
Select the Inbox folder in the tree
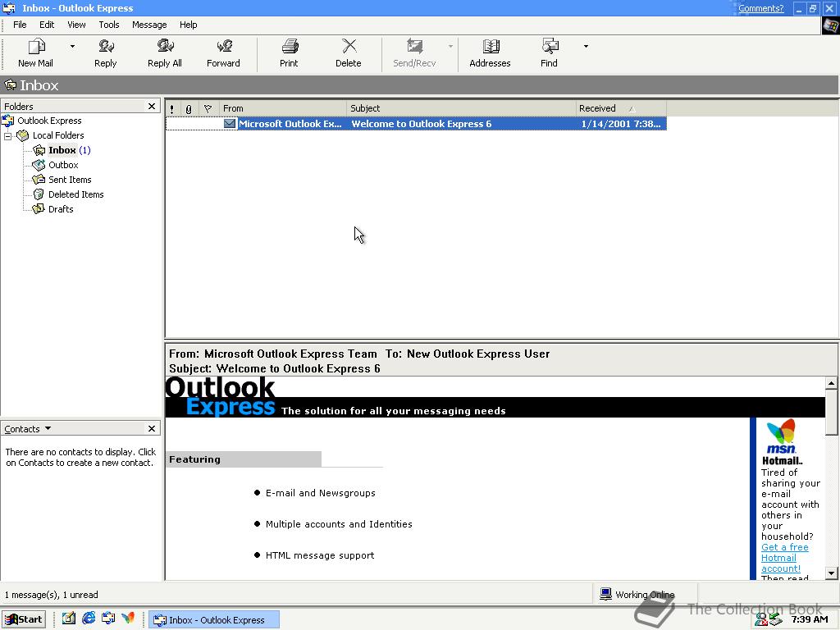coord(62,150)
